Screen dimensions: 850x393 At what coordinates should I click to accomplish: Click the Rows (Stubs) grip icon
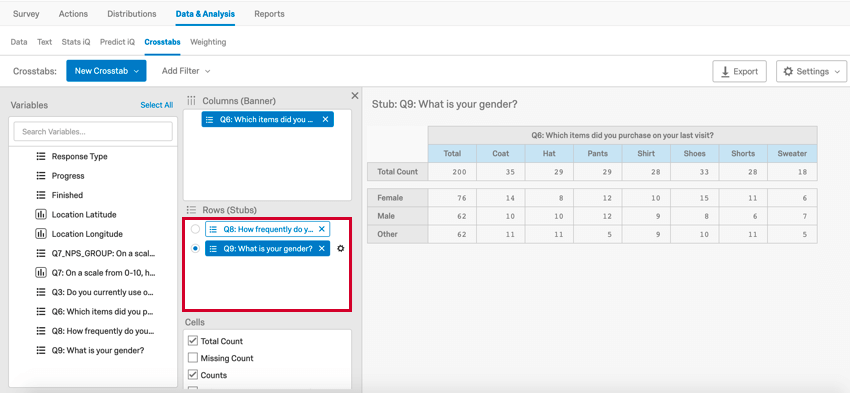click(x=191, y=210)
